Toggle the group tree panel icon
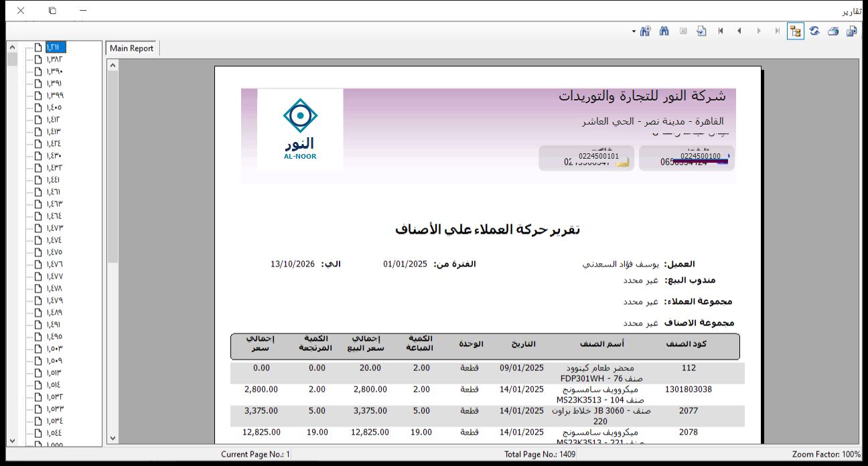The width and height of the screenshot is (868, 466). pos(796,31)
